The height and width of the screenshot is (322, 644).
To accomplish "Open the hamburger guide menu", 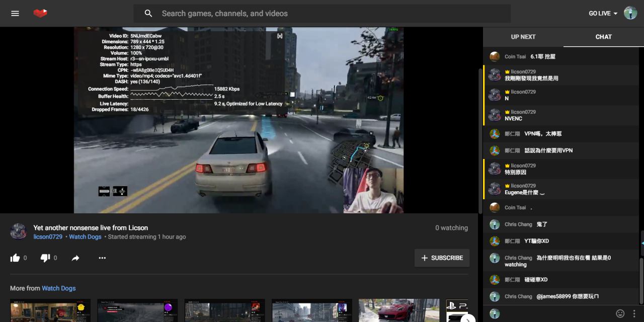I will (15, 14).
